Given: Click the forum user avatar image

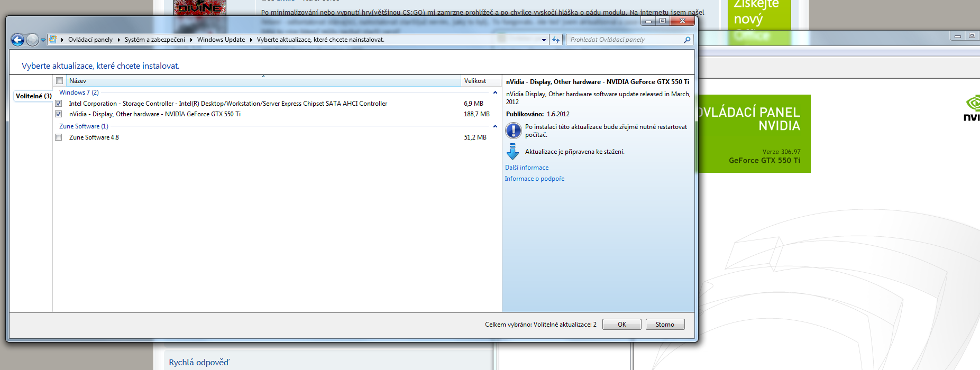Looking at the screenshot, I should pos(200,8).
